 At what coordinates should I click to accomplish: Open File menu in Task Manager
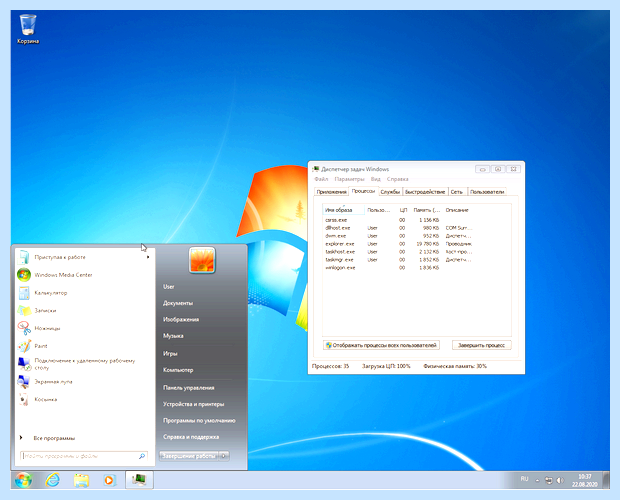click(x=321, y=179)
